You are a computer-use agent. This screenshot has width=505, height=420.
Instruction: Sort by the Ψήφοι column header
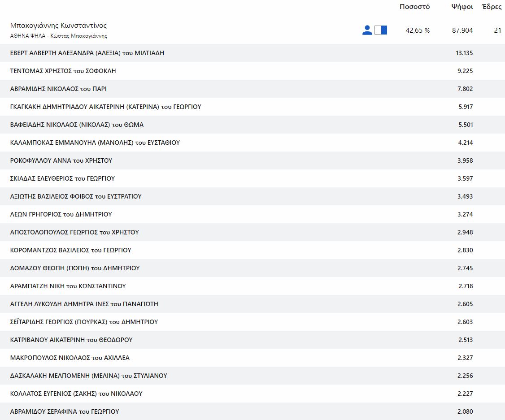pyautogui.click(x=462, y=7)
